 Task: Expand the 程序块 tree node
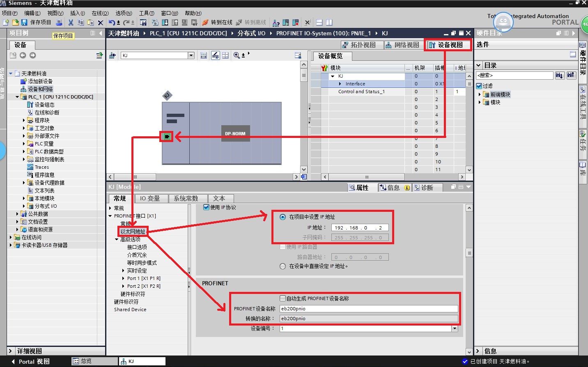point(24,120)
